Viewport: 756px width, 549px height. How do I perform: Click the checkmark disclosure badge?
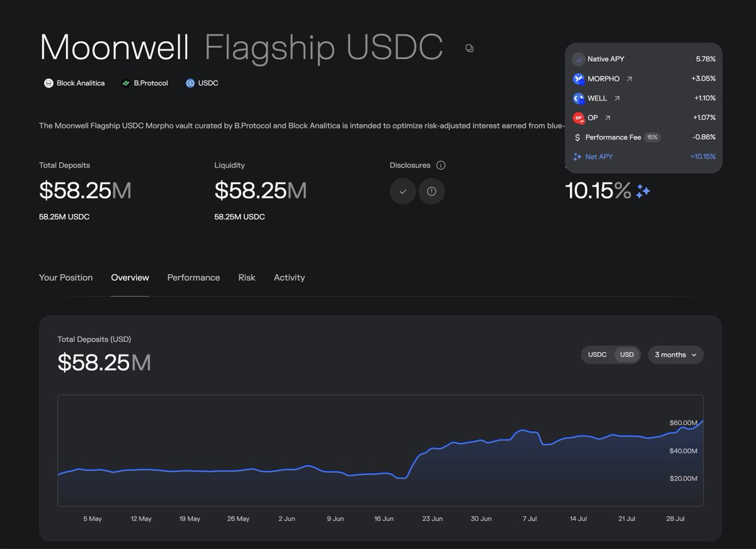click(x=403, y=191)
